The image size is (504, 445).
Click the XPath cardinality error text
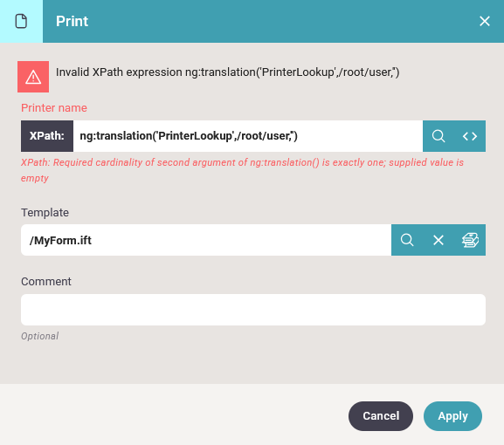(242, 170)
